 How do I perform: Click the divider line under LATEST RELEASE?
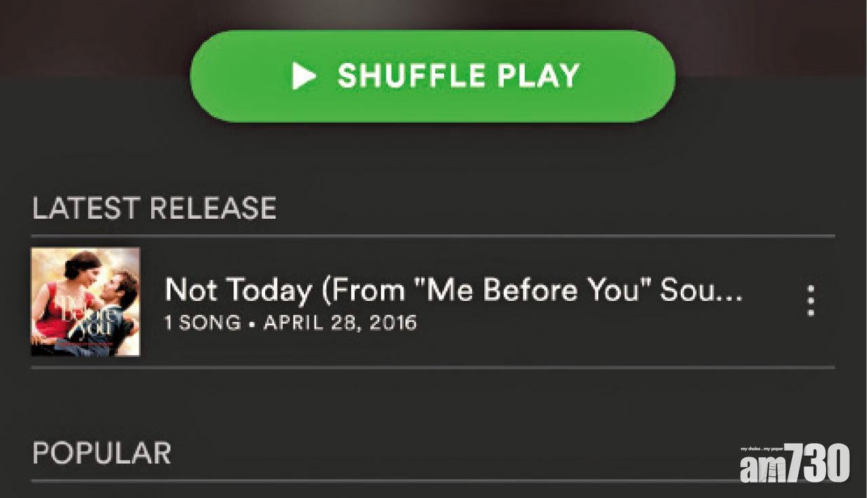tap(433, 236)
